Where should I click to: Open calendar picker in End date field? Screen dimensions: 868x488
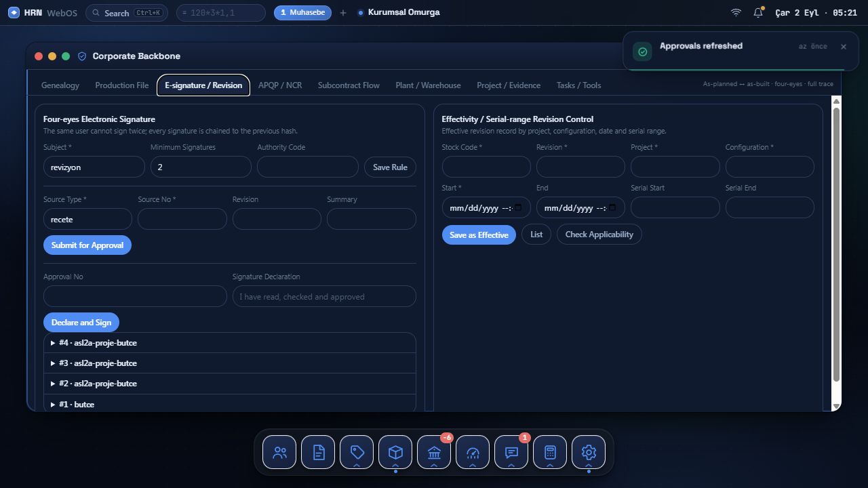pos(613,208)
